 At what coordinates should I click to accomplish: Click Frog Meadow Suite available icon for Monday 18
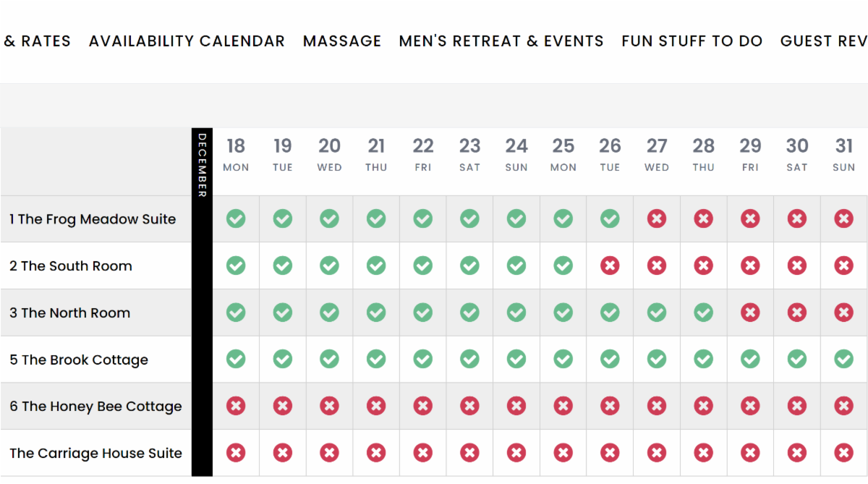[236, 218]
